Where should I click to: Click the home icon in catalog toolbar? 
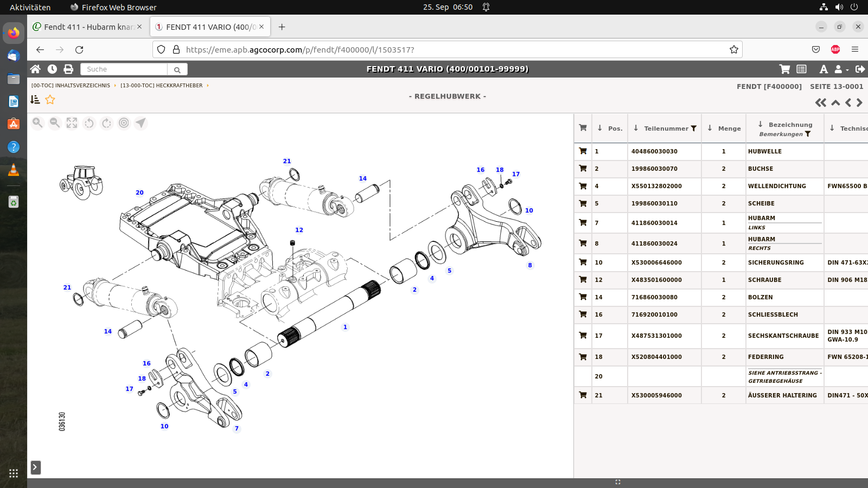(35, 69)
